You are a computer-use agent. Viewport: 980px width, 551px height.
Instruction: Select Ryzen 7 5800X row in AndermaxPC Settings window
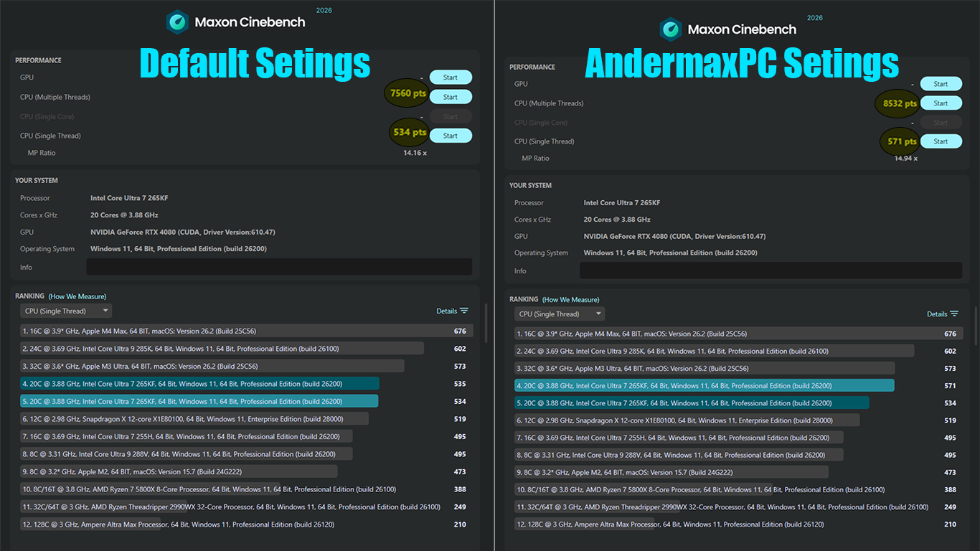point(738,489)
